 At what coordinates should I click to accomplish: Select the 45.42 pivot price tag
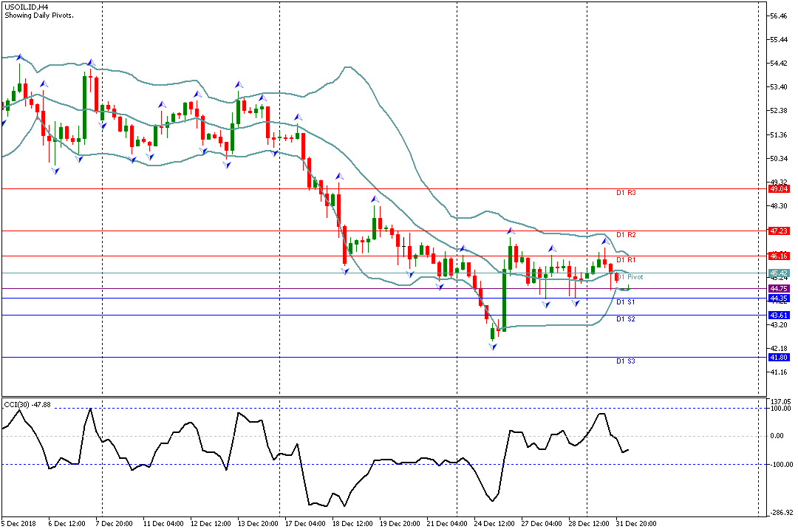point(779,273)
